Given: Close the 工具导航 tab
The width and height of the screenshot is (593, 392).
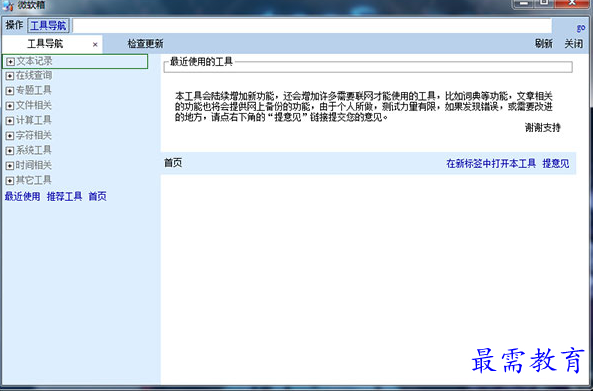Looking at the screenshot, I should tap(95, 45).
